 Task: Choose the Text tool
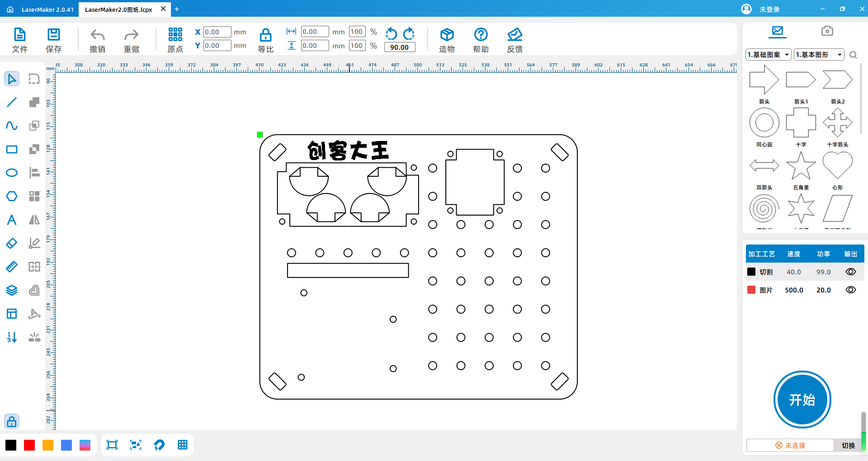(x=12, y=220)
